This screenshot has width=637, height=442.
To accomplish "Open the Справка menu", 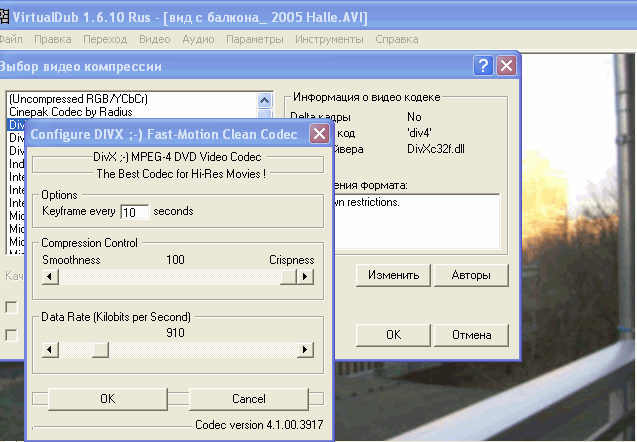I will click(396, 39).
